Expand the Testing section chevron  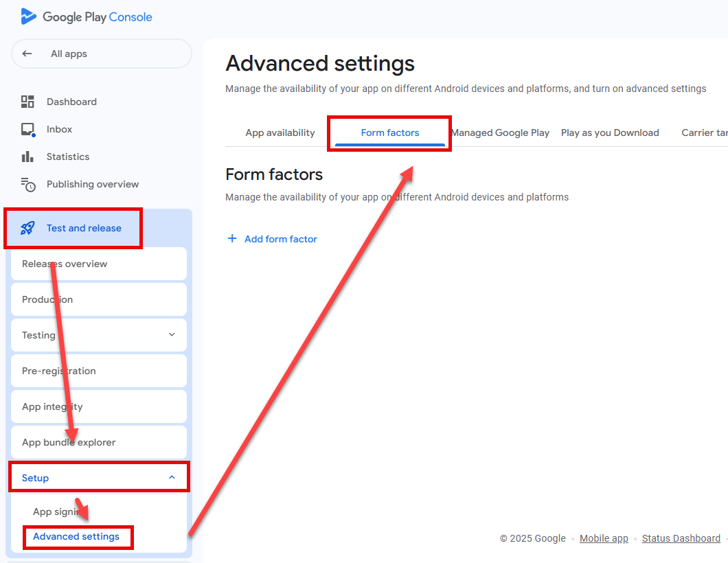pos(172,334)
